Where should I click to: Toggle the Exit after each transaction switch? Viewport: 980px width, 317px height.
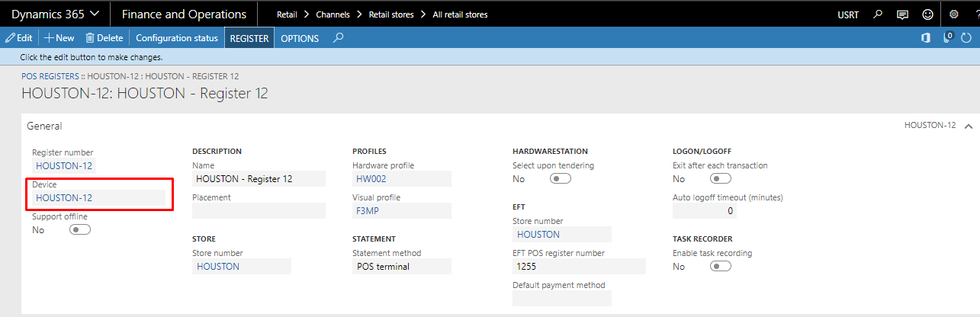(720, 179)
